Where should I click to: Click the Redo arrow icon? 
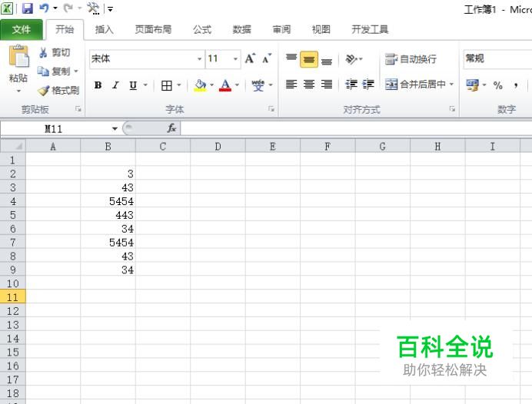[x=68, y=8]
